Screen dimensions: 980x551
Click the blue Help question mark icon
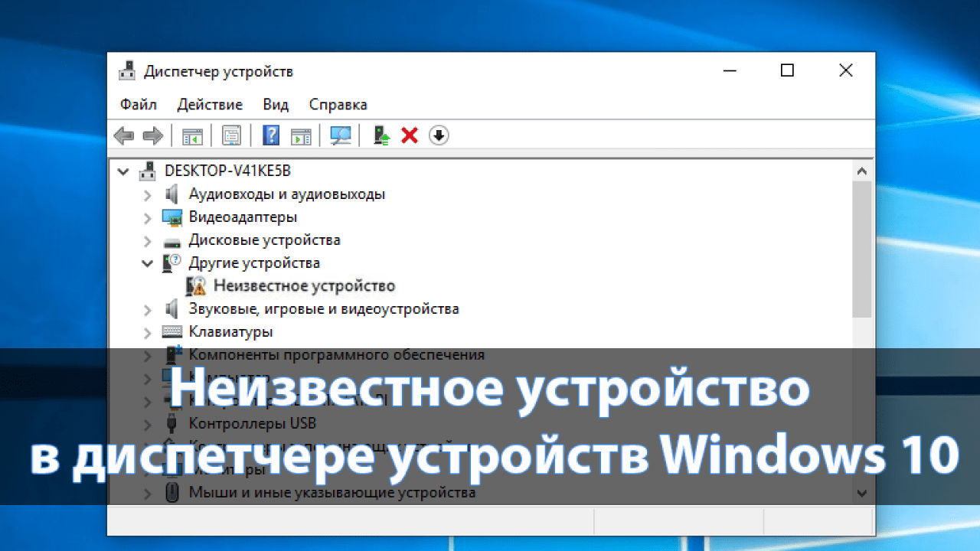(x=271, y=136)
